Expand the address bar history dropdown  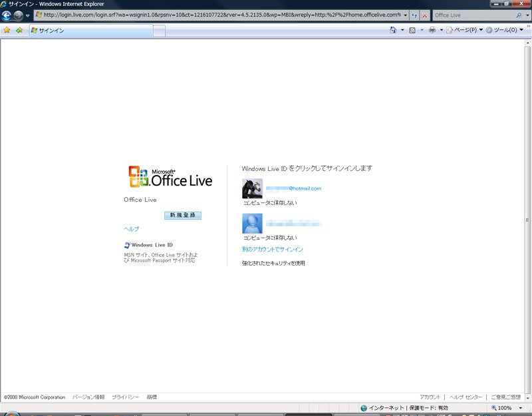click(x=406, y=15)
